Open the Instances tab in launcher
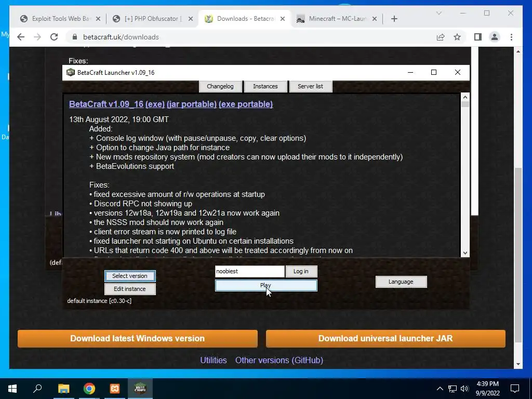 [x=265, y=86]
